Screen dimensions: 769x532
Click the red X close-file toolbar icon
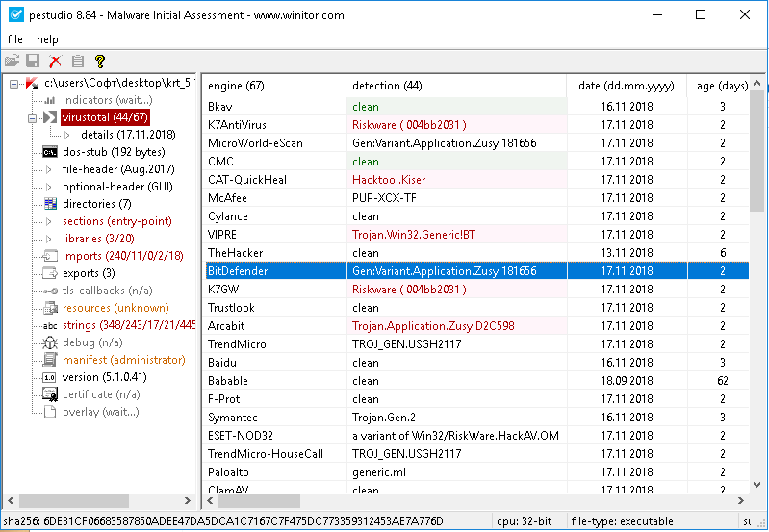pyautogui.click(x=56, y=61)
